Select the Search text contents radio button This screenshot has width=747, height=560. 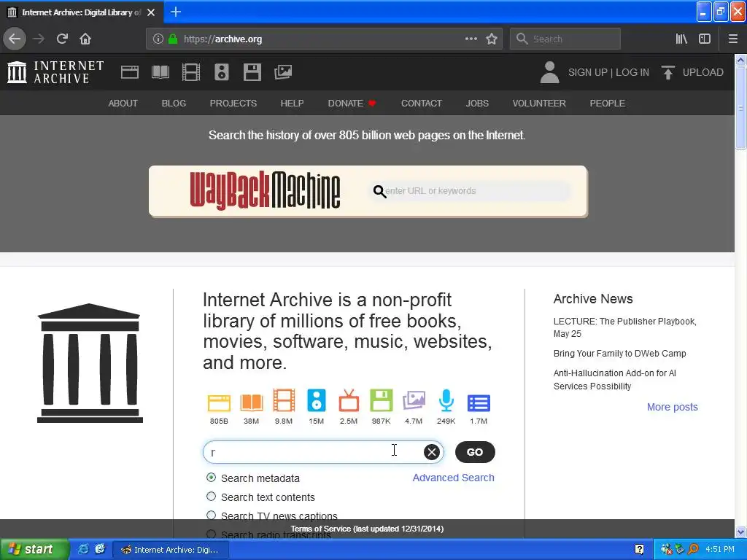211,496
